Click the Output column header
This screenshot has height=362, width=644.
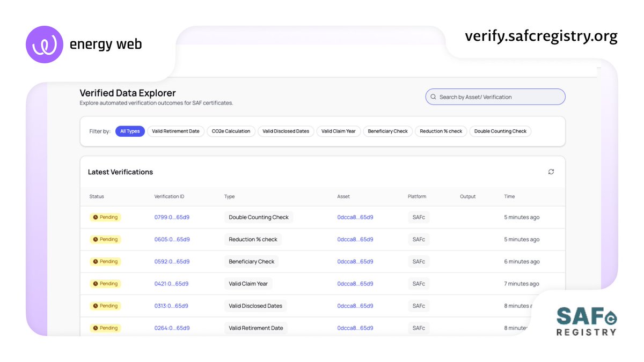pos(468,196)
